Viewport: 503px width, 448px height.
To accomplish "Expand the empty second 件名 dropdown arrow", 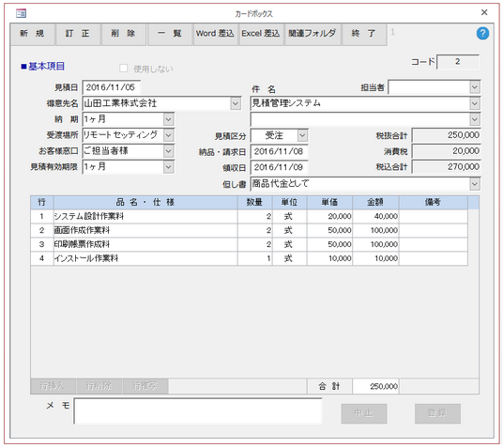I will pos(475,119).
